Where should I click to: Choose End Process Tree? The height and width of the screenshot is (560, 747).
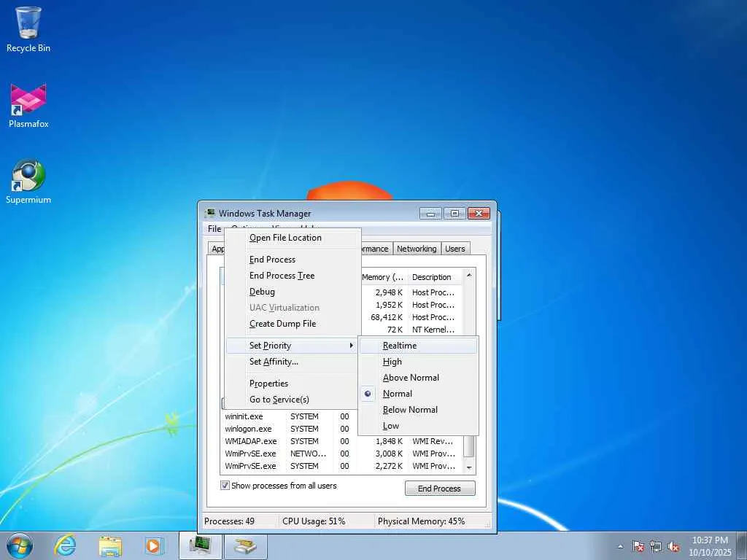pyautogui.click(x=292, y=276)
